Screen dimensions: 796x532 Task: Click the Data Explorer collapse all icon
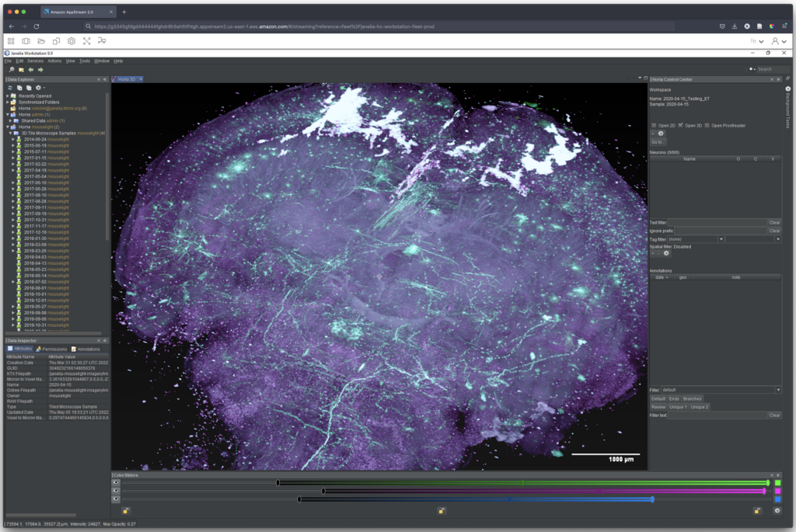[29, 88]
